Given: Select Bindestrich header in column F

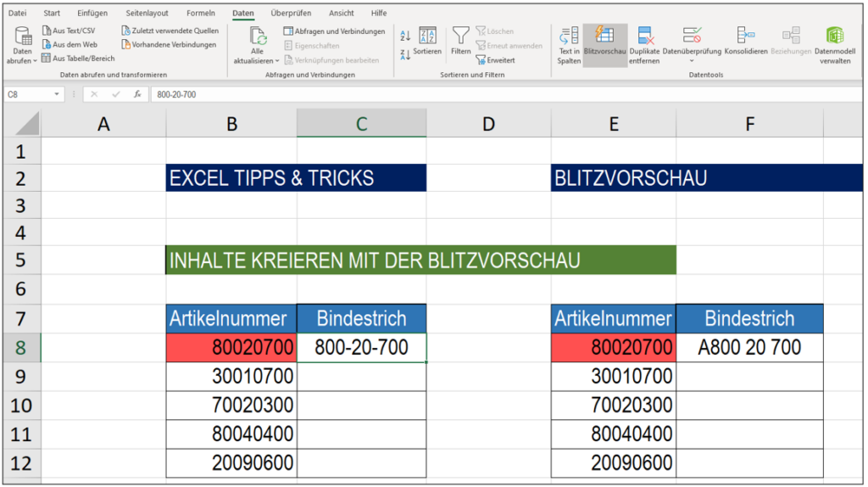Looking at the screenshot, I should 749,318.
